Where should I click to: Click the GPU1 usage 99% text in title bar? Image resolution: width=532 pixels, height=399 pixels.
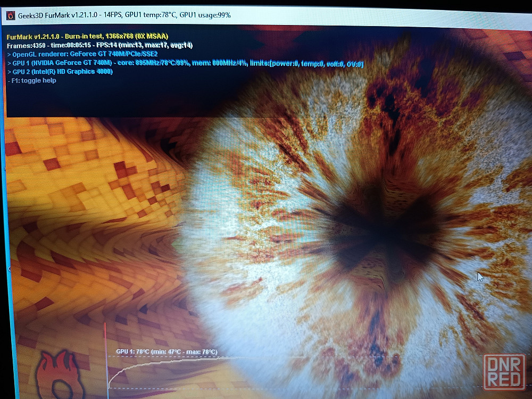point(205,15)
